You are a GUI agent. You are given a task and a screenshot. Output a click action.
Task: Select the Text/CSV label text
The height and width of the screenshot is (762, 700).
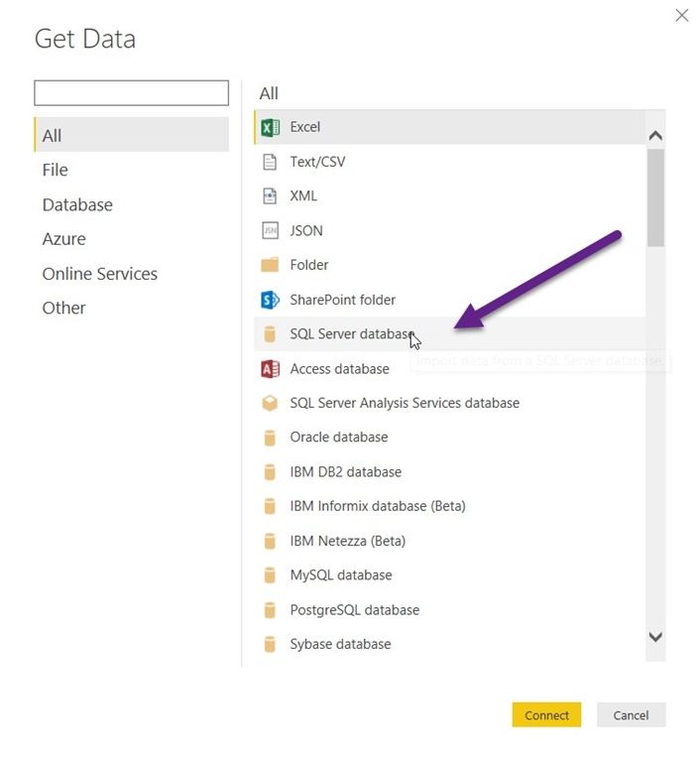[317, 162]
